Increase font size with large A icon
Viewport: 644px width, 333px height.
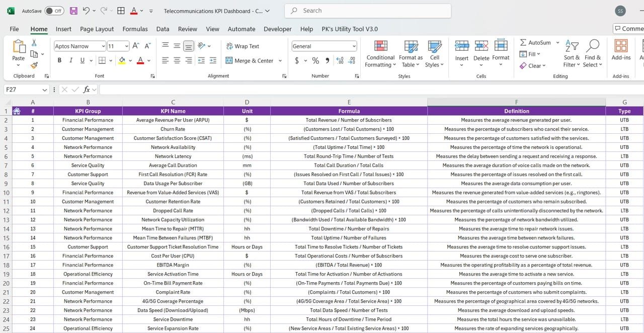136,46
